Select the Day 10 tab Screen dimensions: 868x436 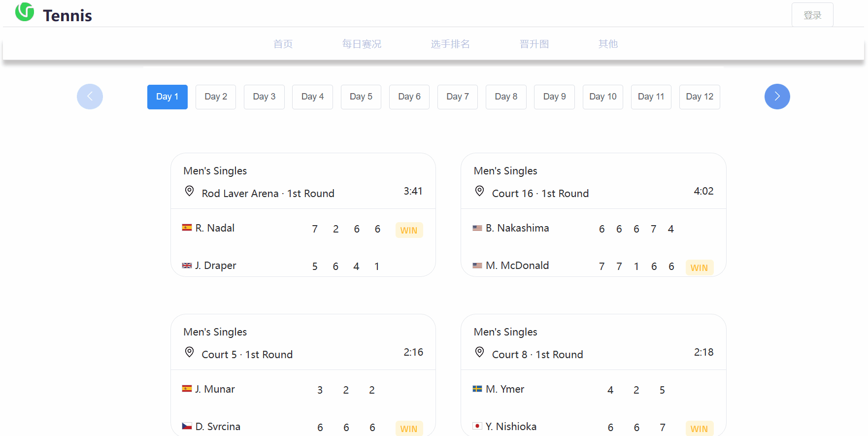pos(603,97)
